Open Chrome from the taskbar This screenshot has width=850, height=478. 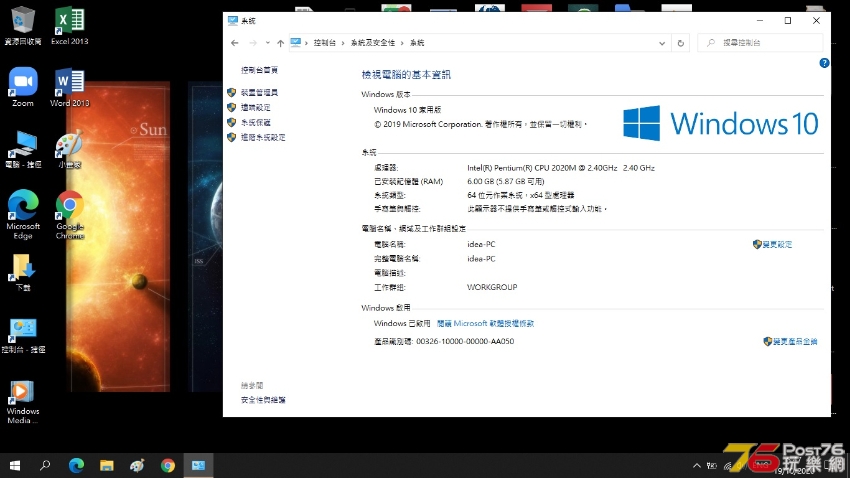point(168,465)
